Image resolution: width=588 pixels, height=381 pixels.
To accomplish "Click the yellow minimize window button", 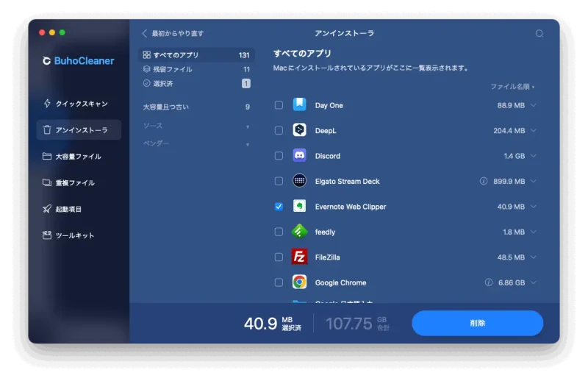I will click(52, 32).
